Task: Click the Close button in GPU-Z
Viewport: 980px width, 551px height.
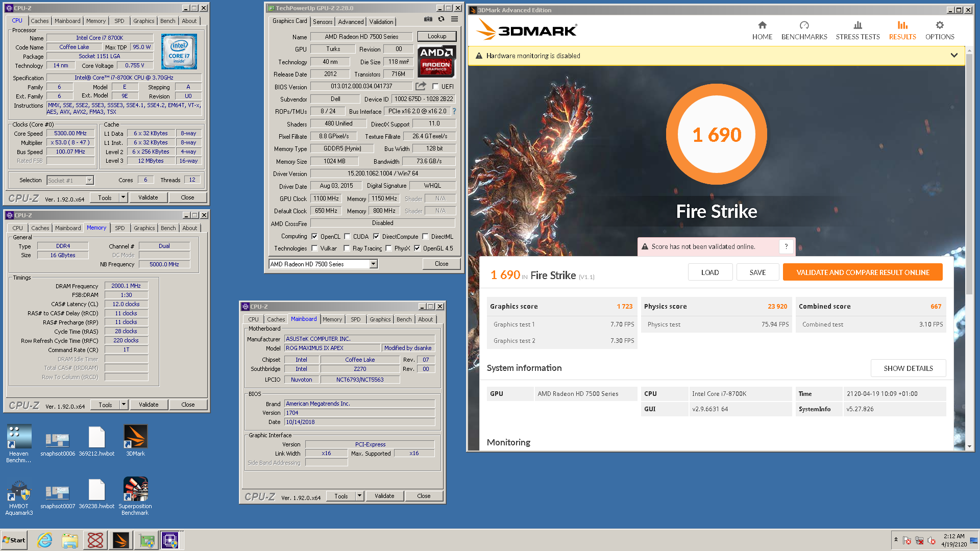Action: pos(442,264)
